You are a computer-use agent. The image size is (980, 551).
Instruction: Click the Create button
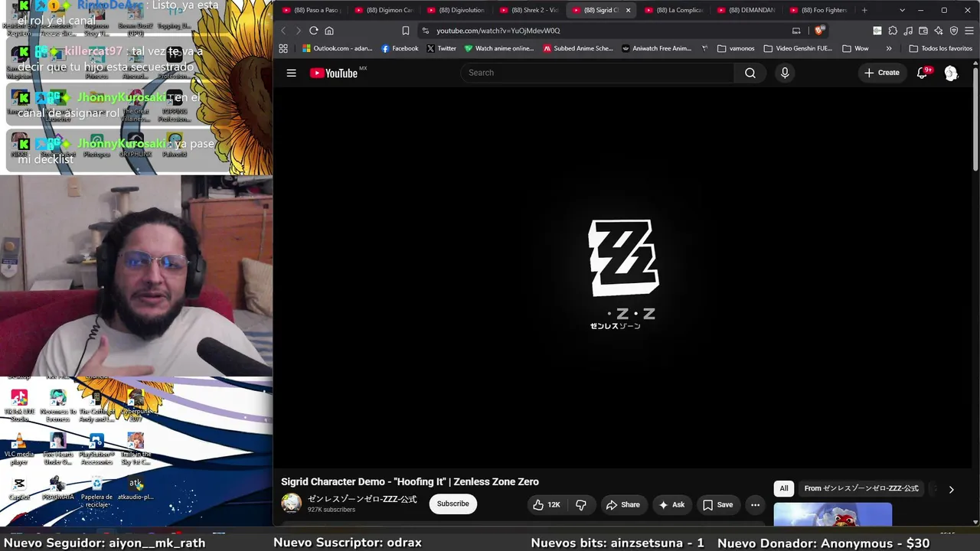[881, 73]
